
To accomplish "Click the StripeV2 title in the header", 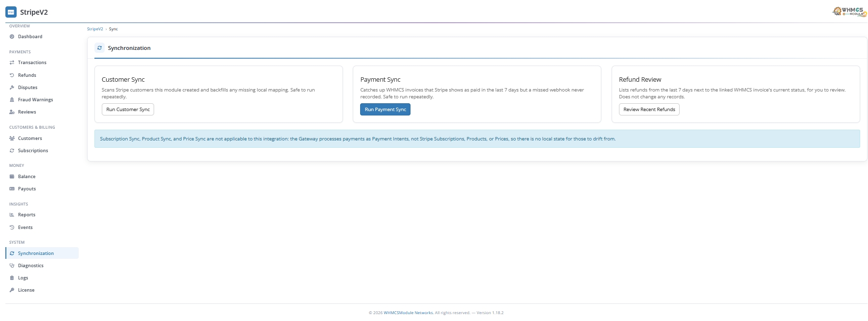I will (x=34, y=12).
